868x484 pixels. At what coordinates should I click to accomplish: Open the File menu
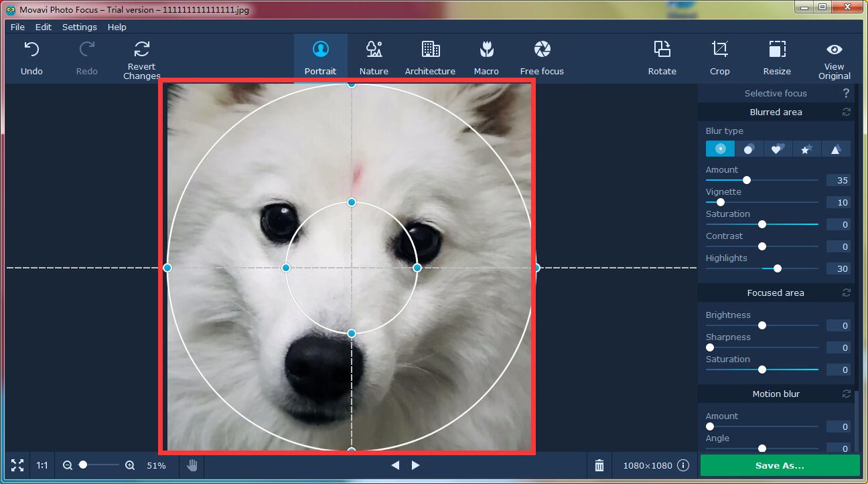click(x=17, y=27)
